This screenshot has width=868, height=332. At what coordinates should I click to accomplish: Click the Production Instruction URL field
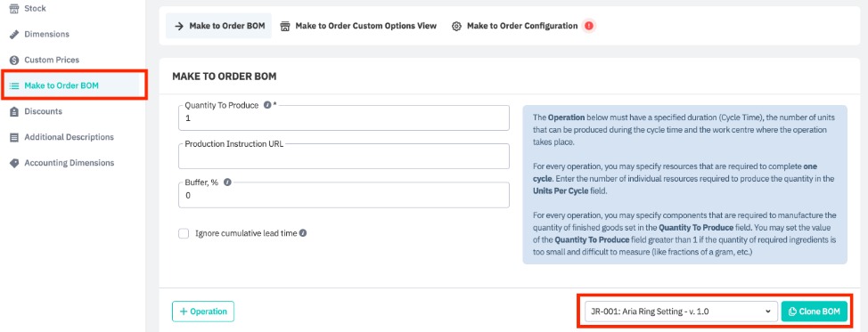coord(344,157)
